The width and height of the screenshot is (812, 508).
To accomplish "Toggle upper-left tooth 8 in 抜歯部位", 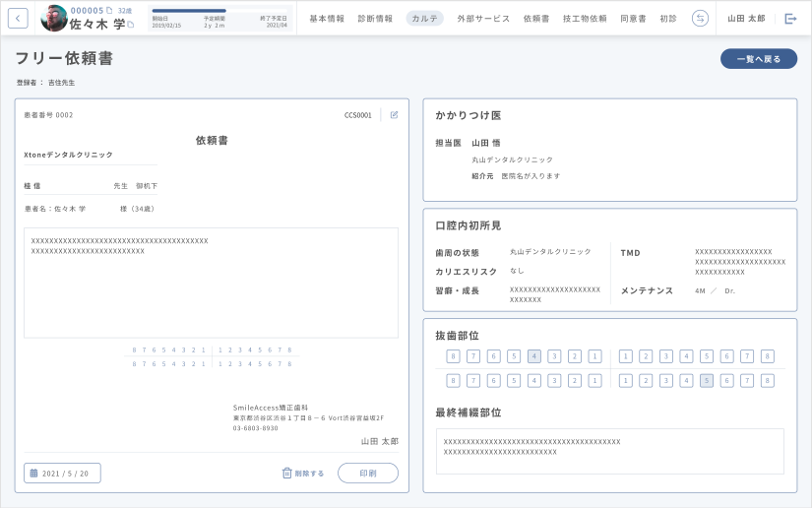I will [x=453, y=356].
